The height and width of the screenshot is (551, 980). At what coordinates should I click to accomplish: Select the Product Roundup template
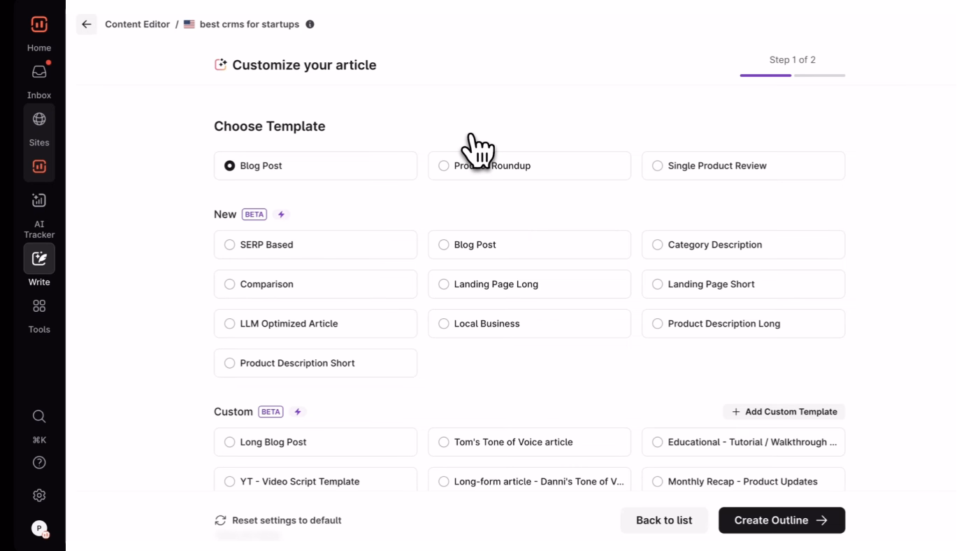(x=528, y=166)
